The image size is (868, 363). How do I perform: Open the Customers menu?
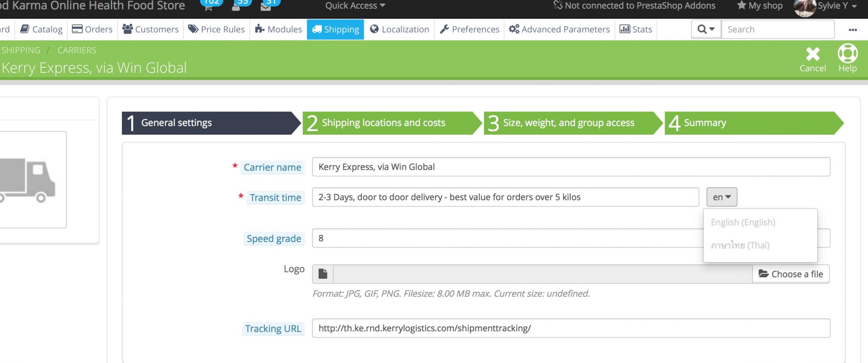[x=150, y=29]
